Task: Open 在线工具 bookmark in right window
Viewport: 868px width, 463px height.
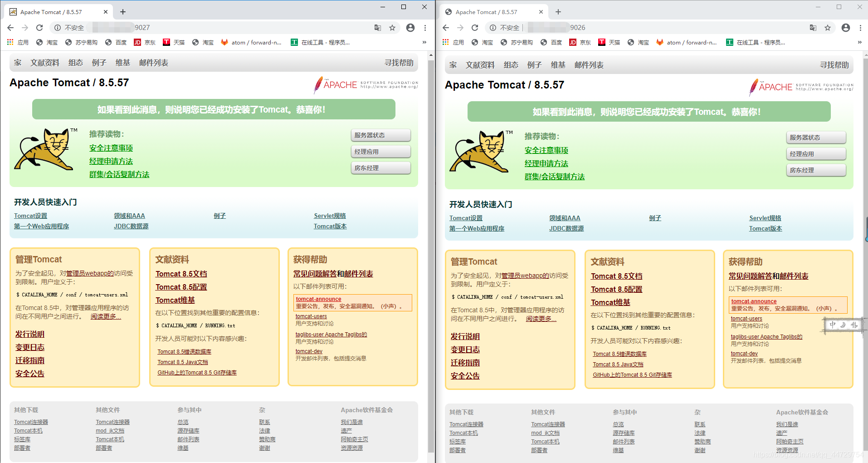Action: click(756, 42)
